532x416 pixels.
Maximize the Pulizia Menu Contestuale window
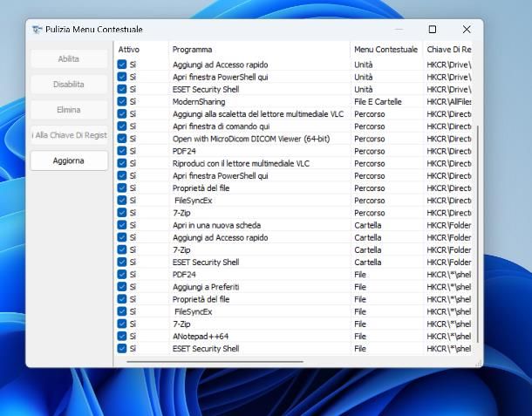(433, 30)
